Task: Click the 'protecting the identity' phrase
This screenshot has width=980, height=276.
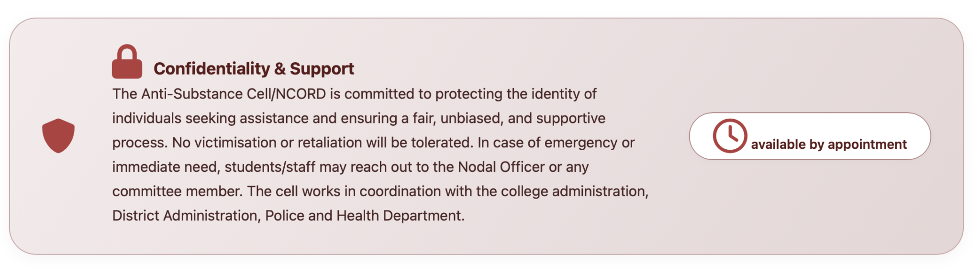Action: point(508,94)
